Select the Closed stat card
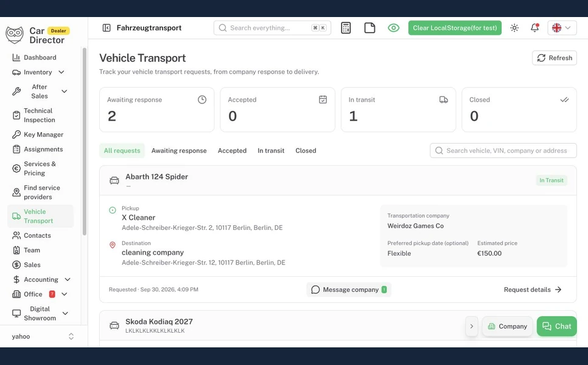Image resolution: width=588 pixels, height=365 pixels. 519,109
